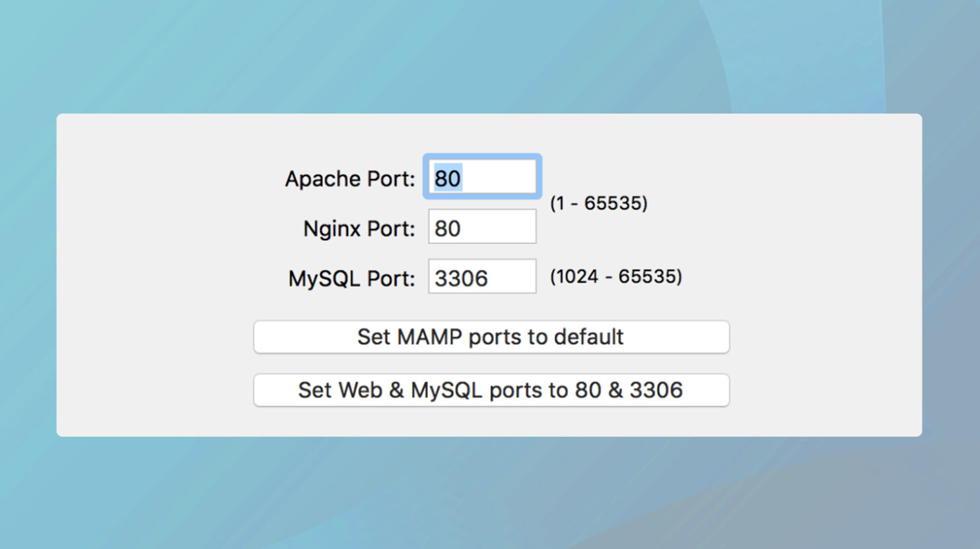The width and height of the screenshot is (980, 549).
Task: Click the Apache Port input field
Action: 482,178
